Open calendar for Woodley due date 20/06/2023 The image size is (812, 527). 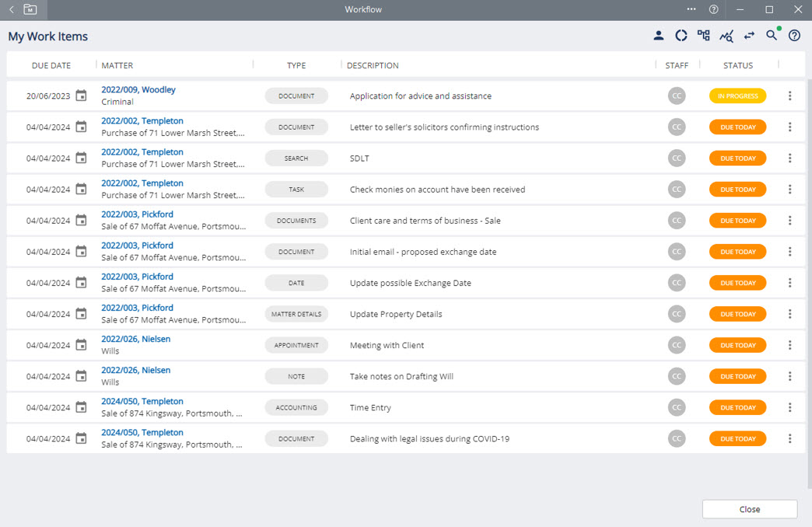click(x=81, y=96)
